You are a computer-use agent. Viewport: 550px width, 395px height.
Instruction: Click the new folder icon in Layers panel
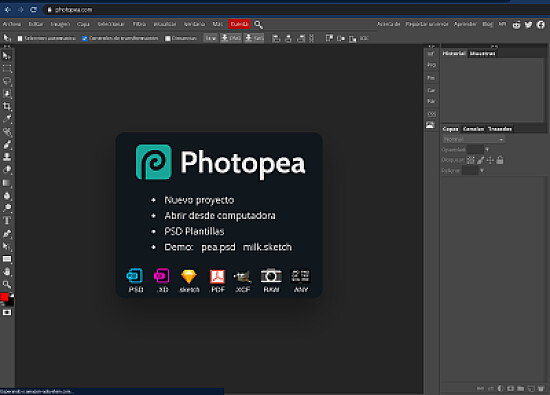(521, 388)
